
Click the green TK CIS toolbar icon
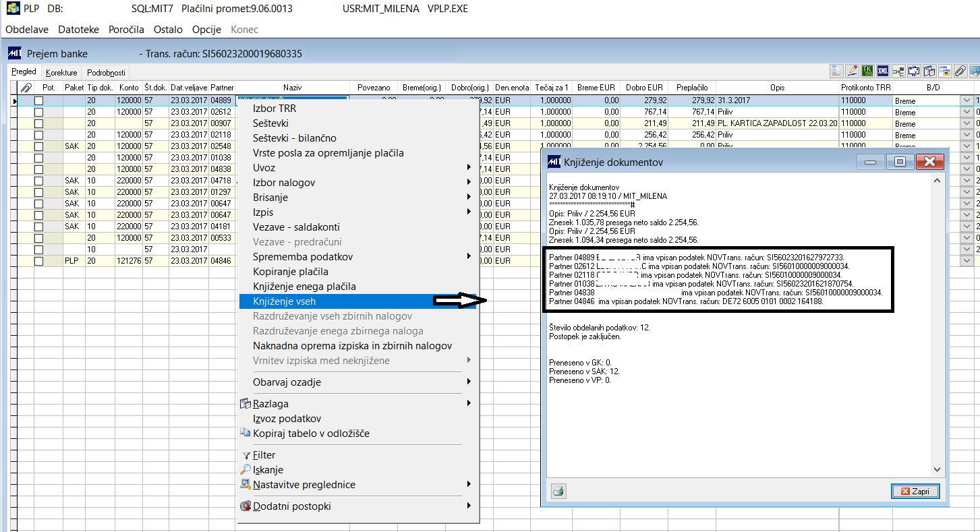(867, 71)
